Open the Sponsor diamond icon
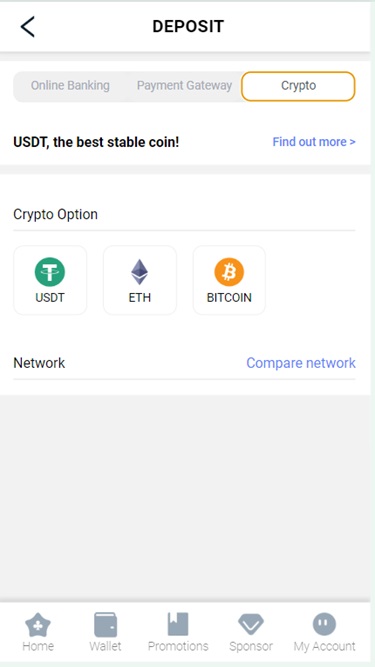375x667 pixels. (251, 624)
